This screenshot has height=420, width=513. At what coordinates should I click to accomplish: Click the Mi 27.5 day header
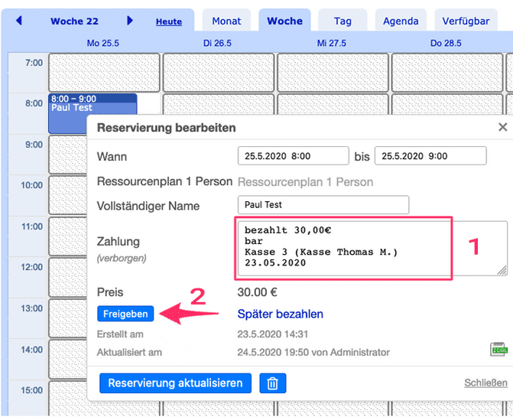coord(331,43)
